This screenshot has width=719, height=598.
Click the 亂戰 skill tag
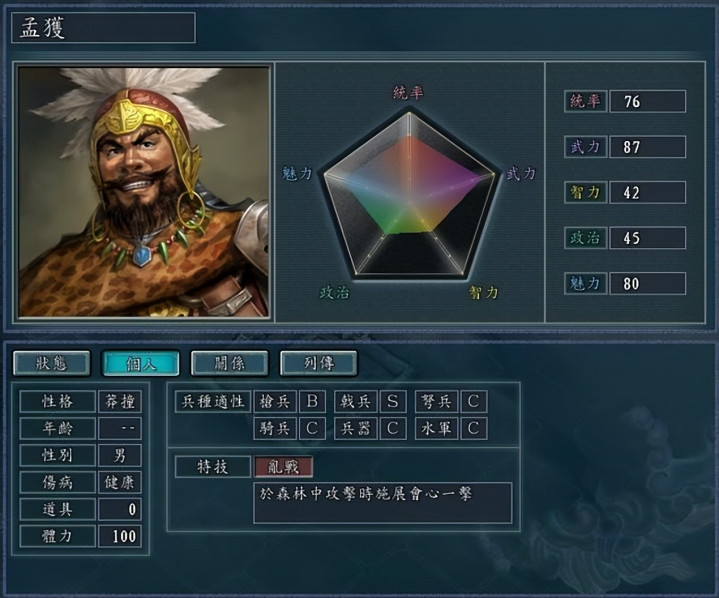point(284,467)
